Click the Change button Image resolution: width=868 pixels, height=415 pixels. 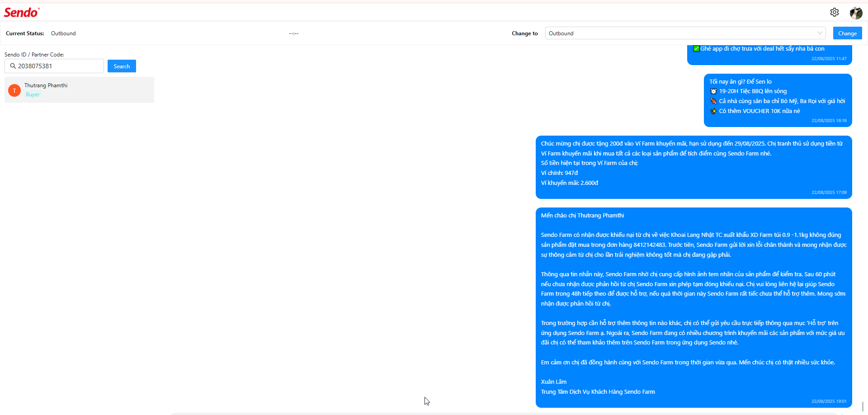pos(847,33)
